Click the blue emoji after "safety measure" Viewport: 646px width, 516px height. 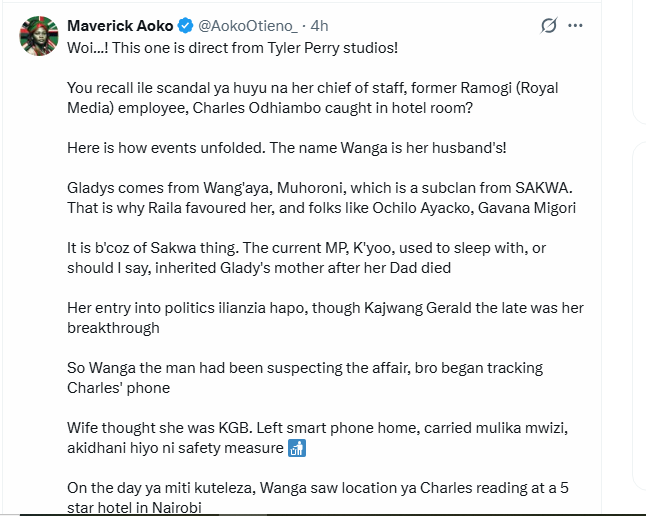(x=296, y=448)
